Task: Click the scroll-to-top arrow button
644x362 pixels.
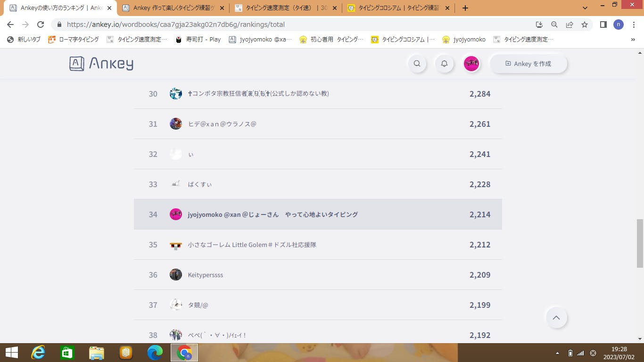Action: [x=556, y=318]
